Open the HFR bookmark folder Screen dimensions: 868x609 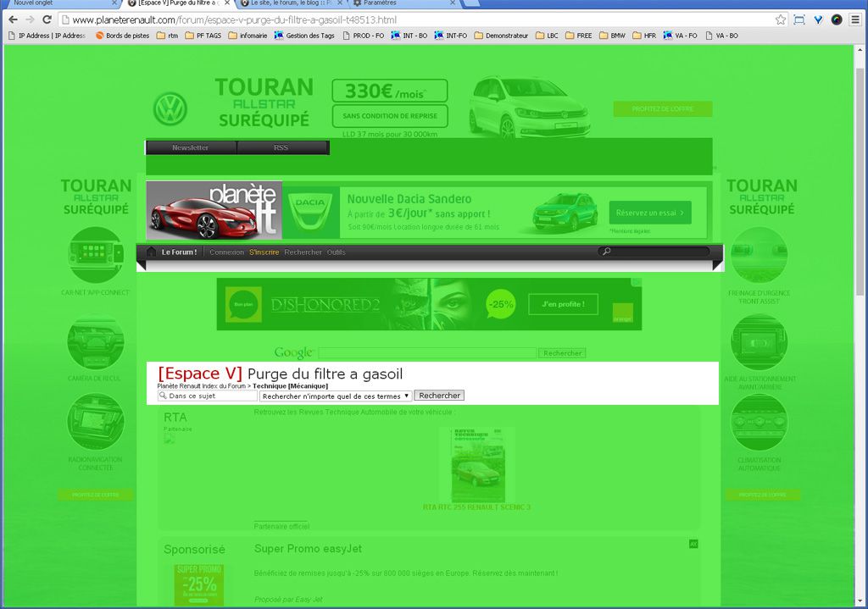(x=644, y=36)
